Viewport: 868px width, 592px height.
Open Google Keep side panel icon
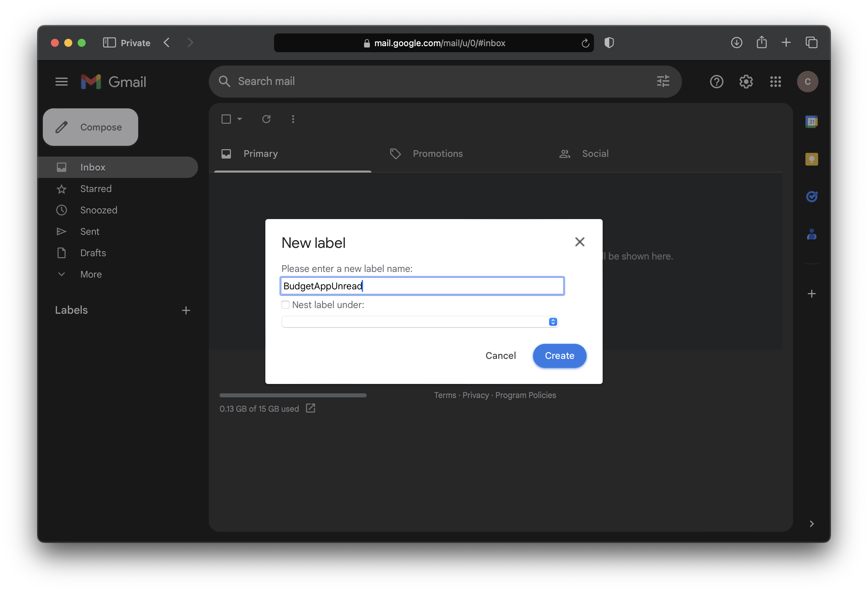[811, 160]
